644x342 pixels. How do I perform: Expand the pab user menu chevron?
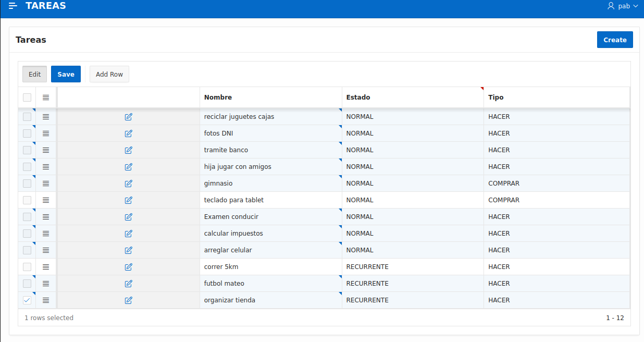pos(637,6)
